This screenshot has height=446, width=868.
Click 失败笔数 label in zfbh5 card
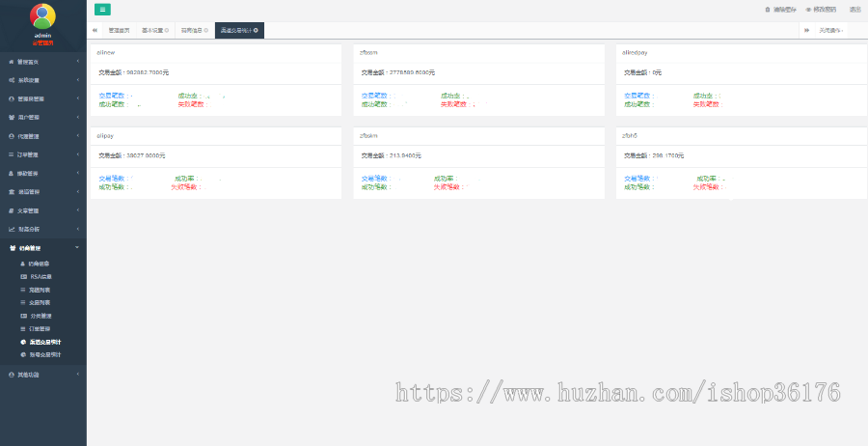tap(709, 187)
